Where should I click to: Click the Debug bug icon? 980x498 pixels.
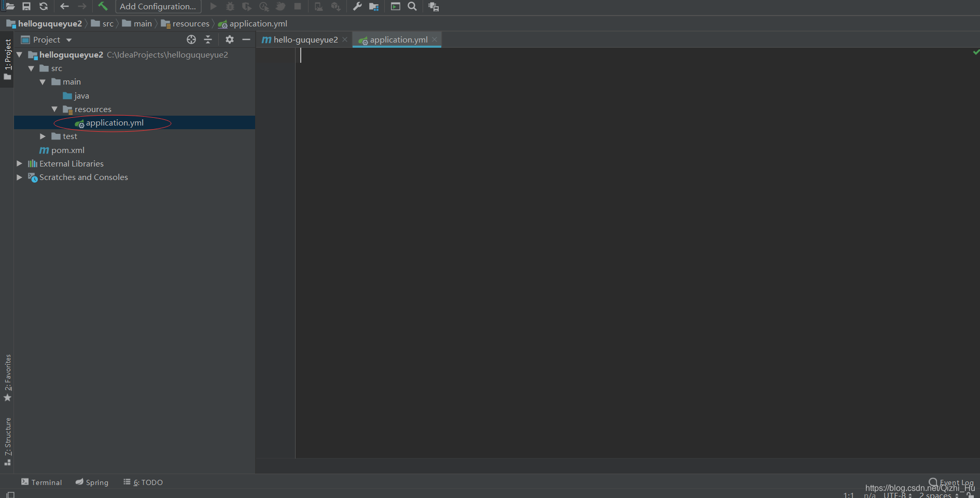coord(230,6)
